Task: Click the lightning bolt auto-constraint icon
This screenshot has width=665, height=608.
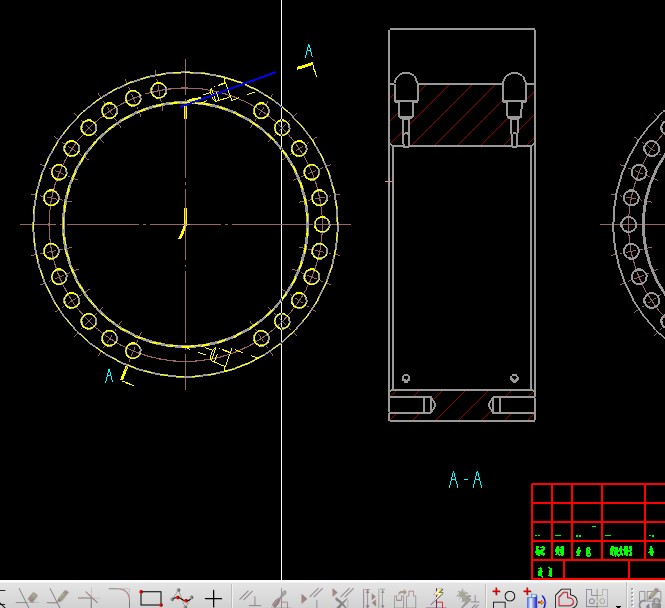Action: [439, 598]
